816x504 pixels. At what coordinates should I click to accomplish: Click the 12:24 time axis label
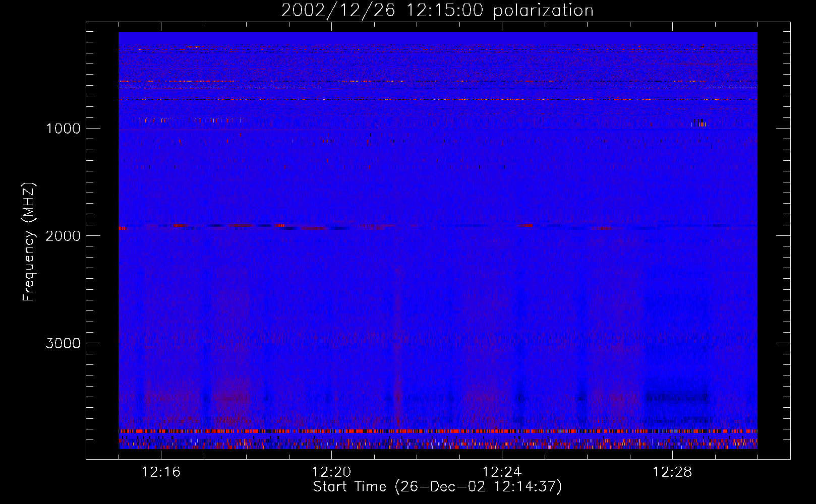[x=502, y=472]
